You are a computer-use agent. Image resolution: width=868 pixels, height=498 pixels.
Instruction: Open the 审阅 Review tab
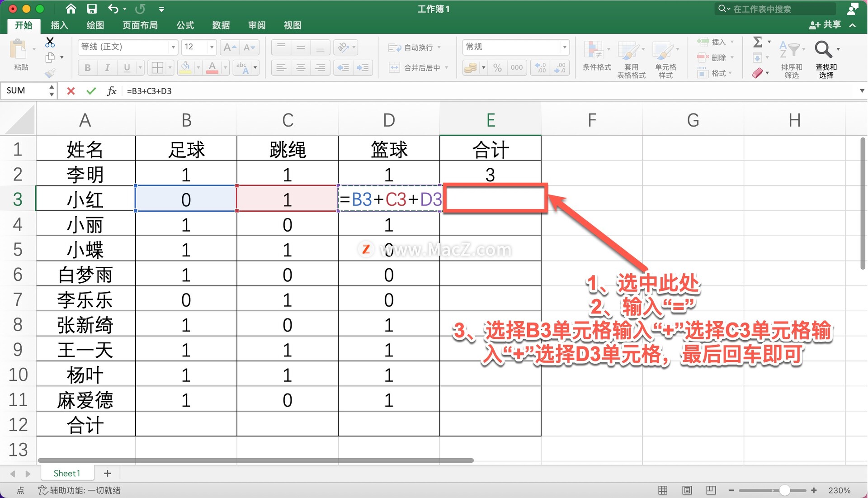[x=257, y=25]
